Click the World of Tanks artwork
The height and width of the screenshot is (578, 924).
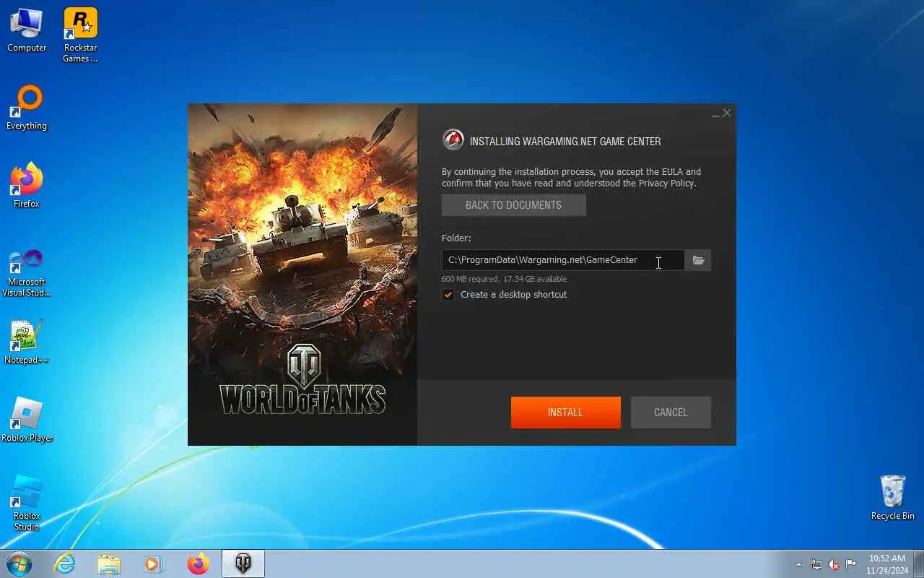[302, 274]
